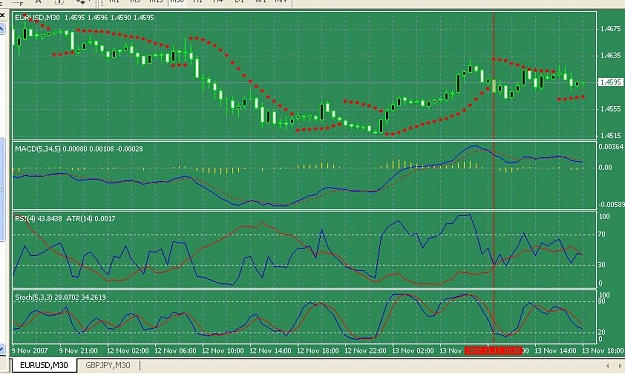Click the 12 Nov 14:00 time label
The height and width of the screenshot is (374, 625).
270,350
